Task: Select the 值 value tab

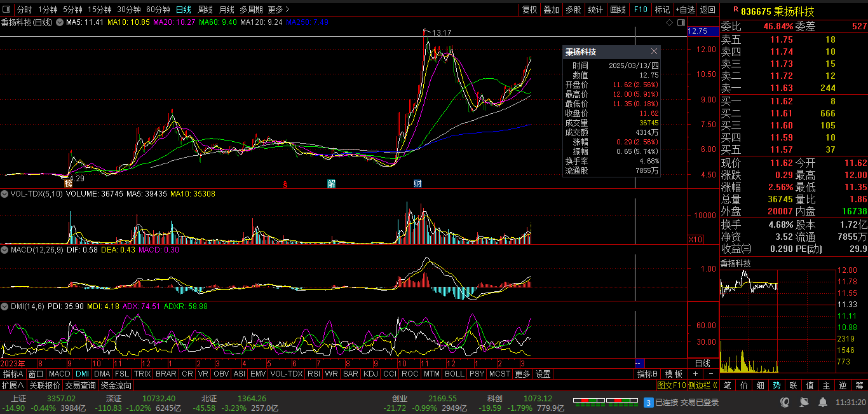Action: (810, 385)
